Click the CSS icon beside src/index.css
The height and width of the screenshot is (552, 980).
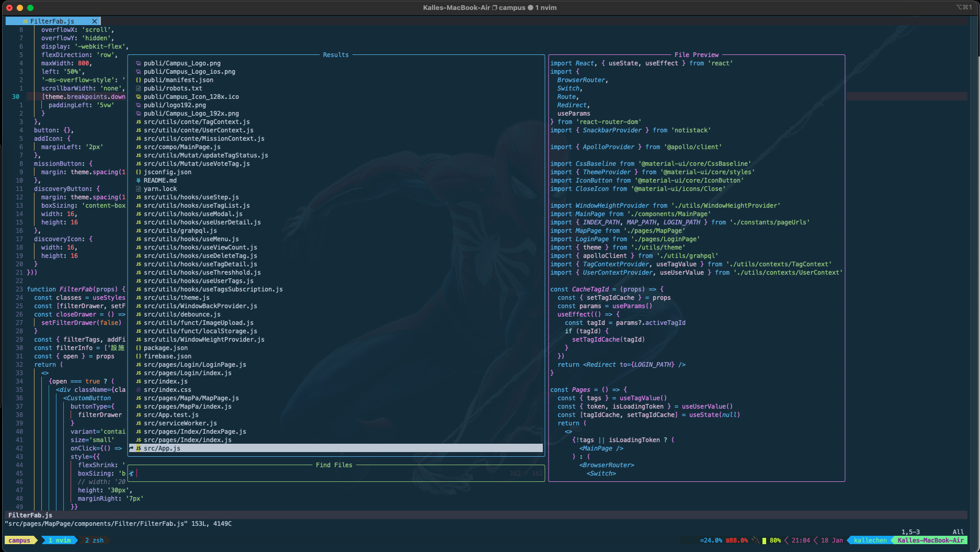[x=139, y=390]
